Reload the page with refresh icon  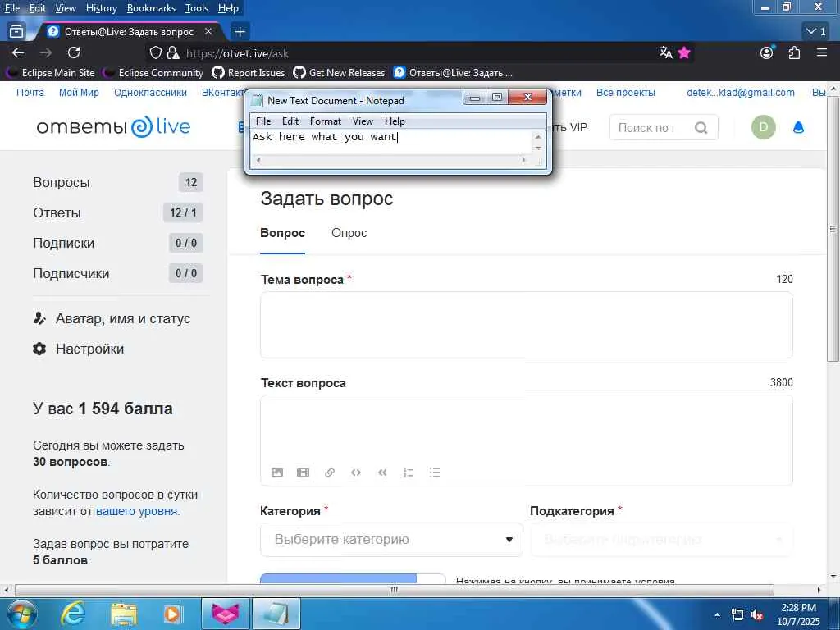coord(74,52)
